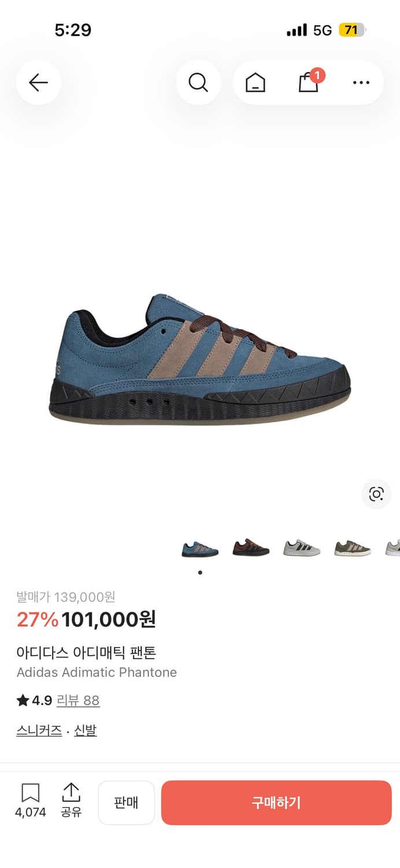Open 스니커즈 category link
400x868 pixels.
pos(39,730)
